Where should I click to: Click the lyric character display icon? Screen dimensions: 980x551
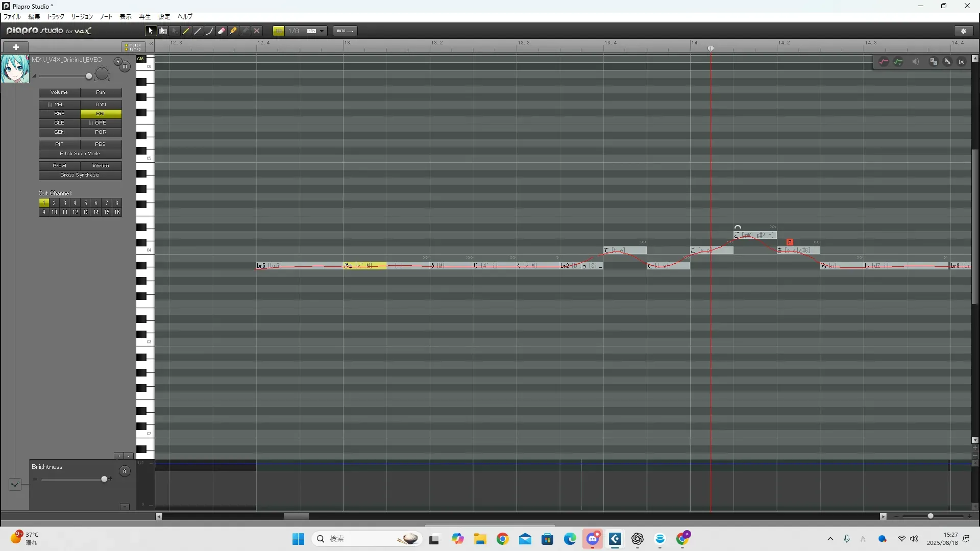(947, 62)
